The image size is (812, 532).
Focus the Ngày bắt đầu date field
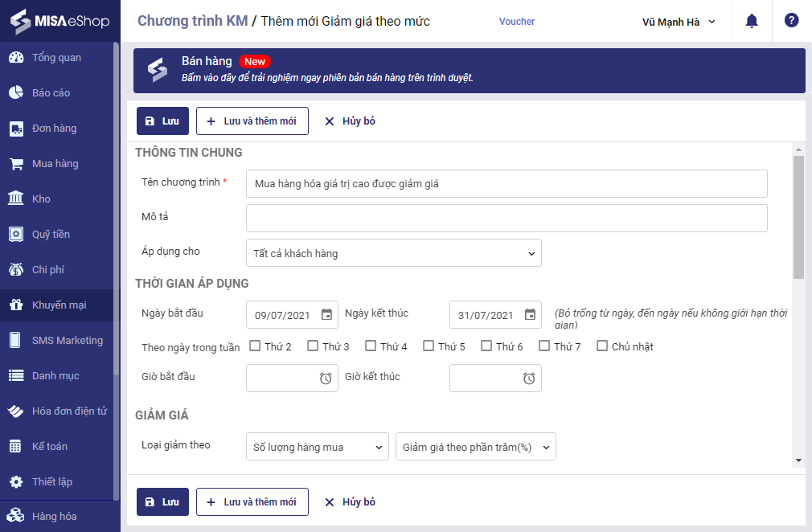[292, 315]
